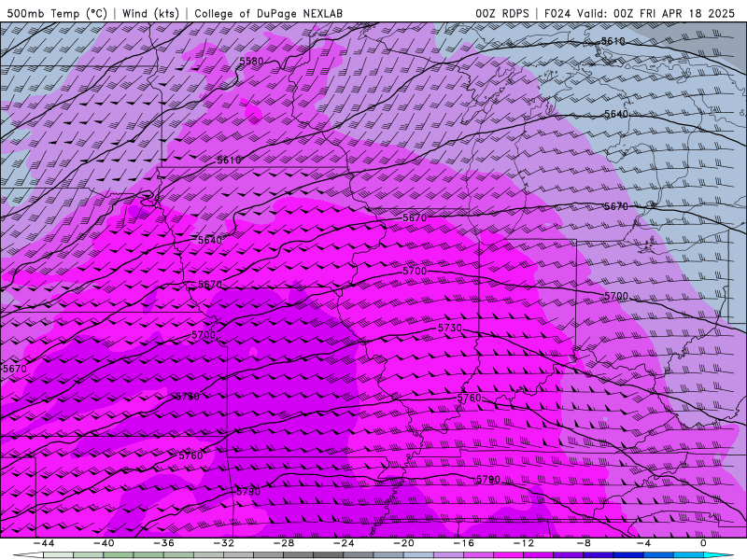Click the '500mb Temp (°C)' title text

(x=57, y=13)
